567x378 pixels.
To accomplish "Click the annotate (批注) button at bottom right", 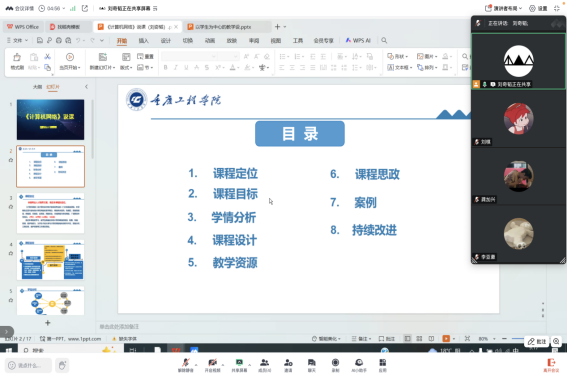I will coord(537,341).
